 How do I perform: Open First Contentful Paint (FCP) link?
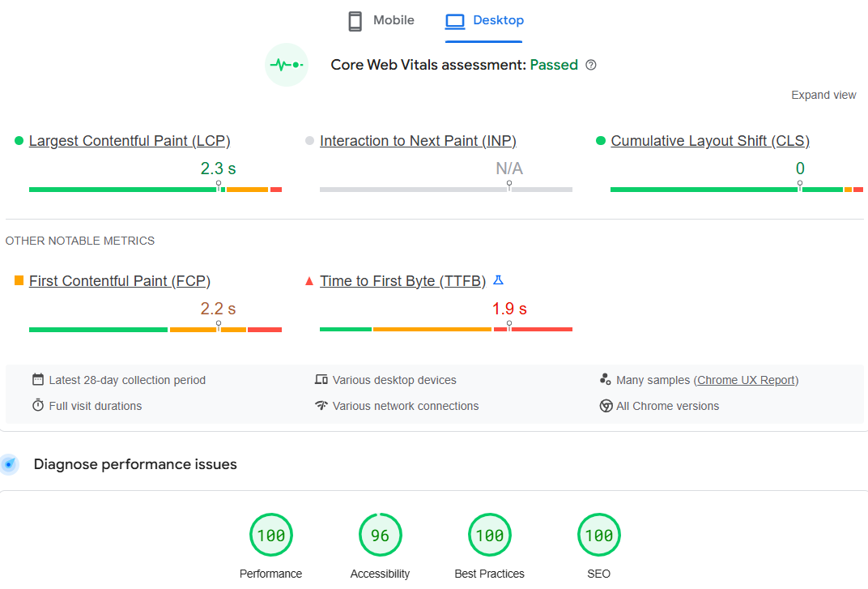tap(119, 281)
